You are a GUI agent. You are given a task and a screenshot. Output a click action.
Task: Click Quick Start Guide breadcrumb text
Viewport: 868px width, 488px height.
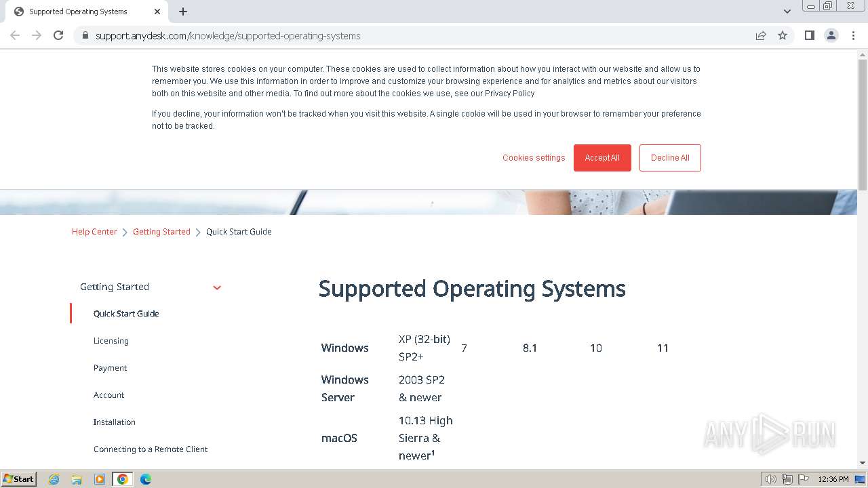pos(239,232)
